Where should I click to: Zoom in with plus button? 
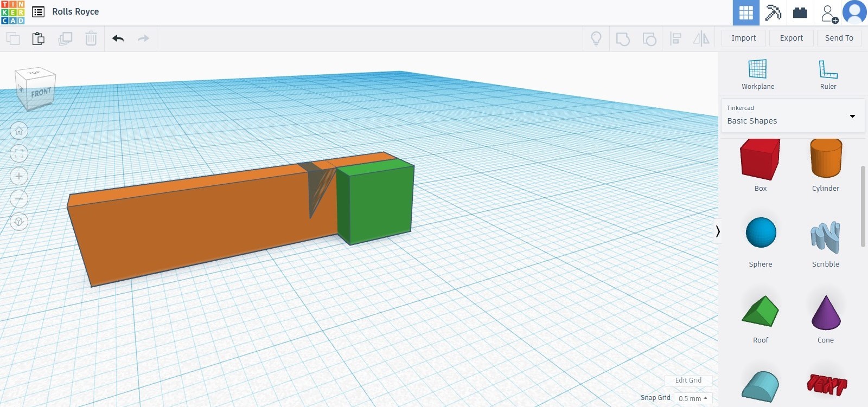coord(19,176)
